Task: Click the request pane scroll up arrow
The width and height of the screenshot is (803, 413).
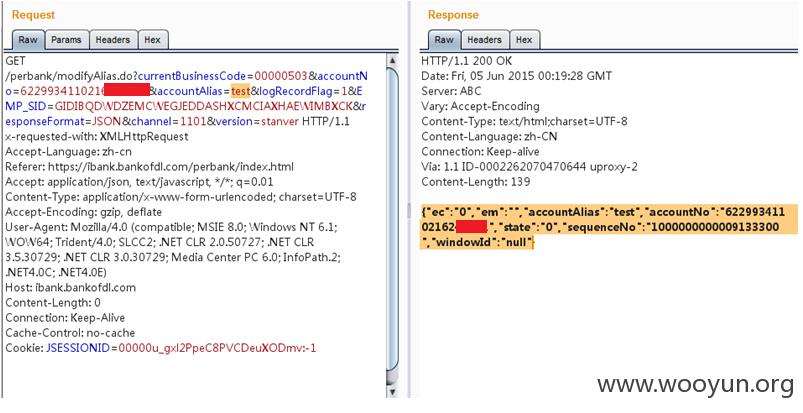Action: tap(393, 60)
